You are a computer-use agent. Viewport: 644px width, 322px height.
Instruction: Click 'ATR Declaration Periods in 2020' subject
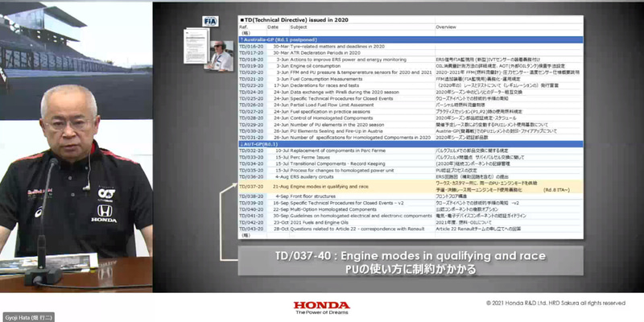click(325, 53)
